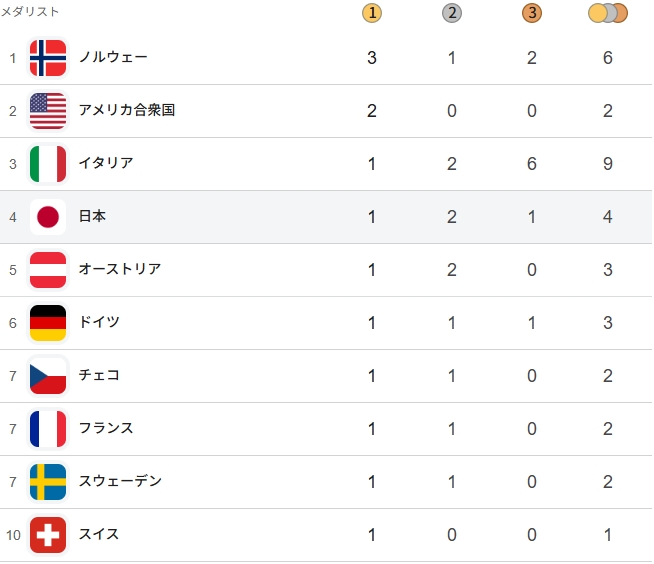Image resolution: width=654 pixels, height=564 pixels.
Task: Click the Austria flag icon
Action: click(48, 270)
